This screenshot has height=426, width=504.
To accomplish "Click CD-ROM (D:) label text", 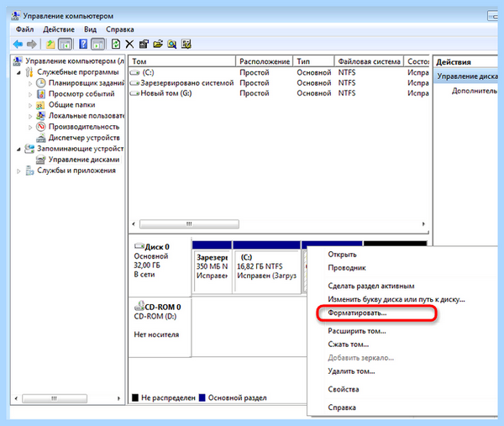I will pyautogui.click(x=155, y=317).
